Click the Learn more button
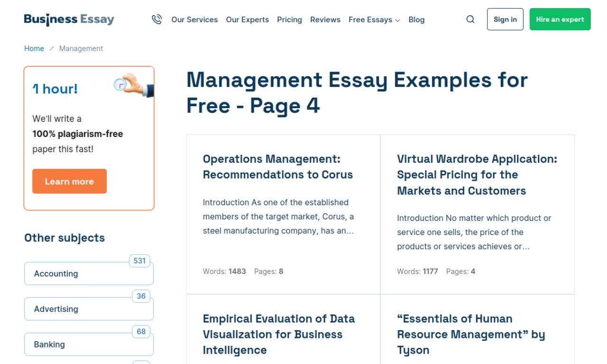The height and width of the screenshot is (364, 607). 69,182
